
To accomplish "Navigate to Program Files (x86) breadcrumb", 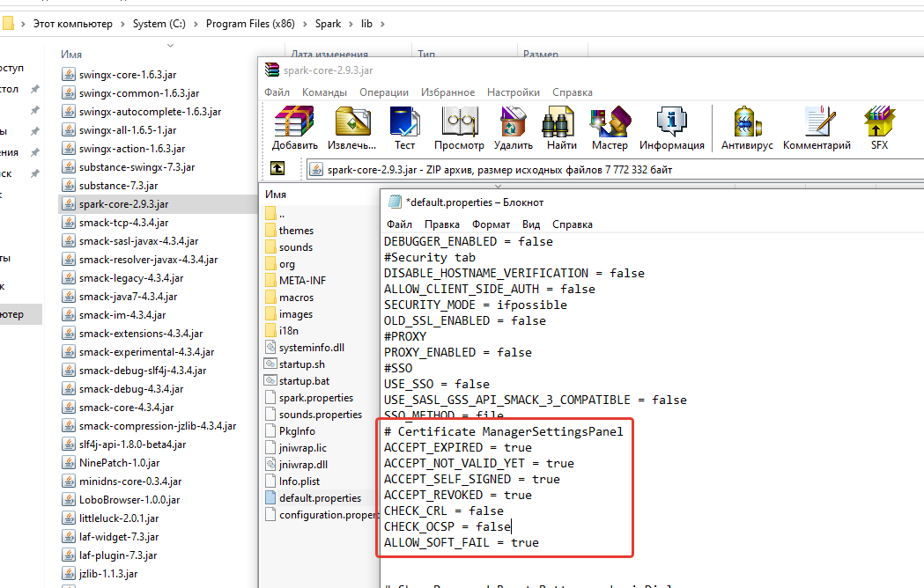I will pyautogui.click(x=250, y=24).
